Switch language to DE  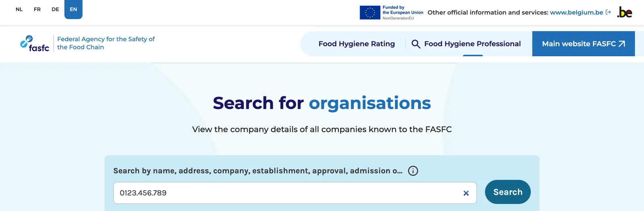55,9
